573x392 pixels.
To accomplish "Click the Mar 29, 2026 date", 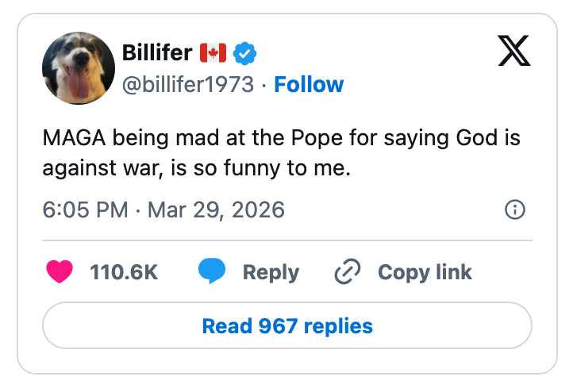I will click(x=216, y=210).
